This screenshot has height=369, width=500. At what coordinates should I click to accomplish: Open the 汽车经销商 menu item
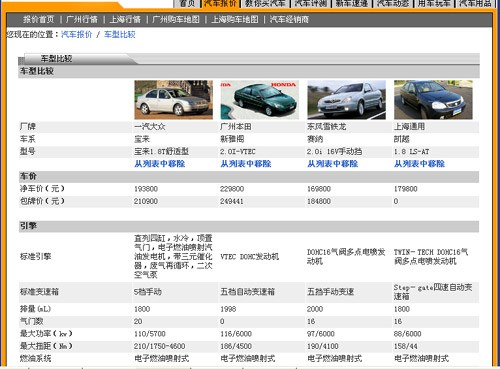point(289,20)
